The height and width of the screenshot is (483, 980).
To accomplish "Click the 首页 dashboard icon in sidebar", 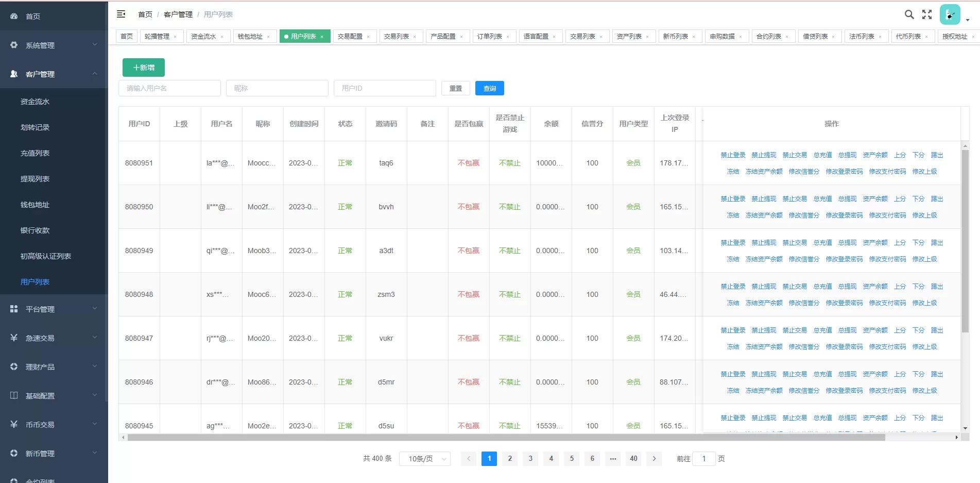I will click(14, 16).
